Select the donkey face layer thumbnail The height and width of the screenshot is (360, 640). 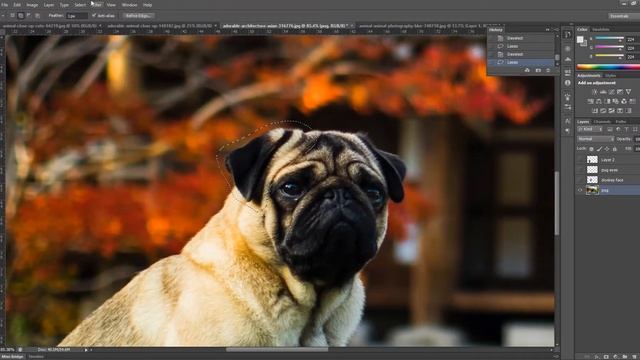[592, 180]
